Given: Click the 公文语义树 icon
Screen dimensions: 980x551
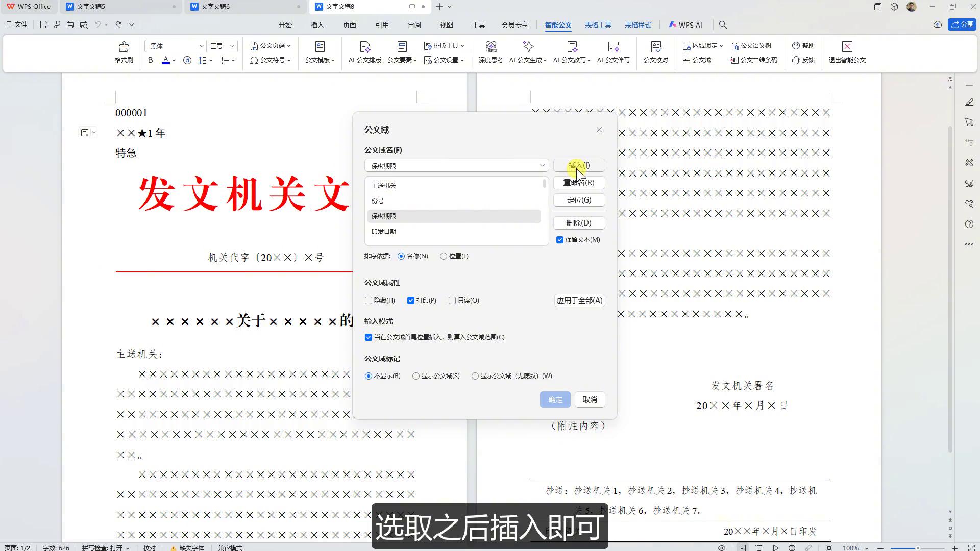Looking at the screenshot, I should pos(751,45).
